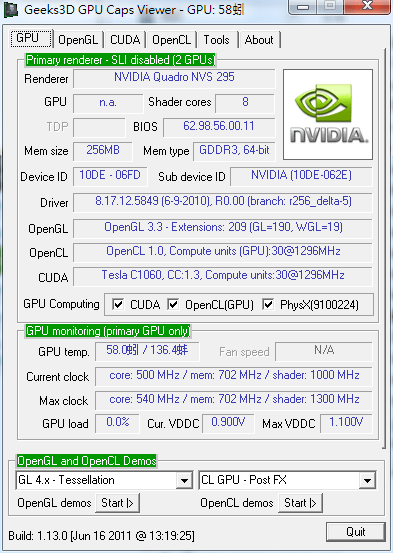Image resolution: width=393 pixels, height=553 pixels.
Task: Click the Sub device ID NVIDIA (10DE-062E) field
Action: pos(301,176)
